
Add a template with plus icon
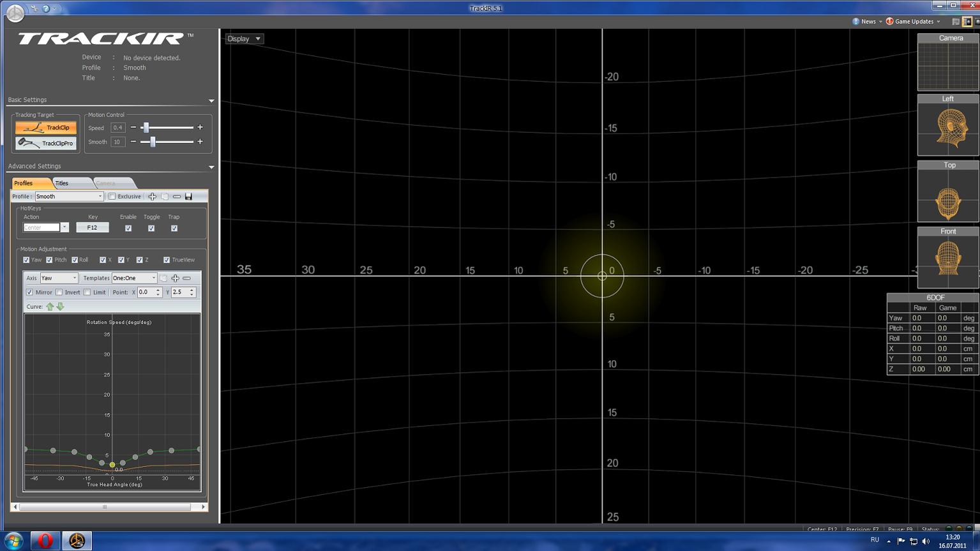(x=175, y=278)
